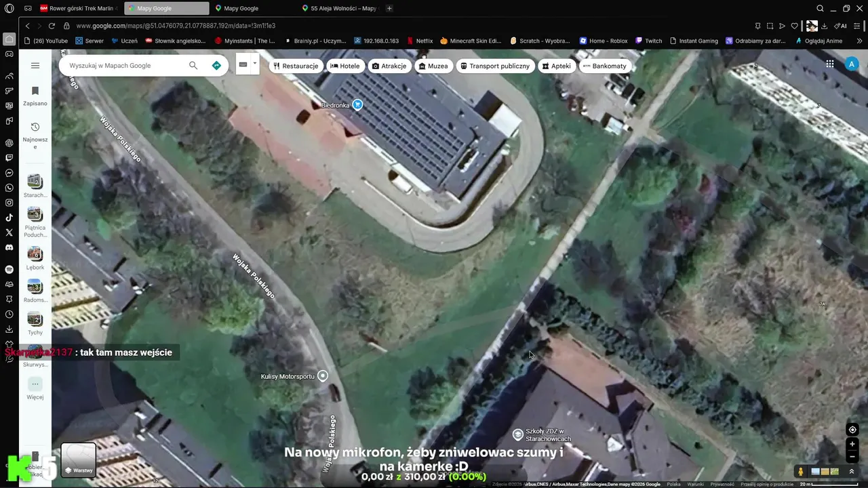
Task: Click the heart bookmark icon in address bar
Action: (794, 26)
